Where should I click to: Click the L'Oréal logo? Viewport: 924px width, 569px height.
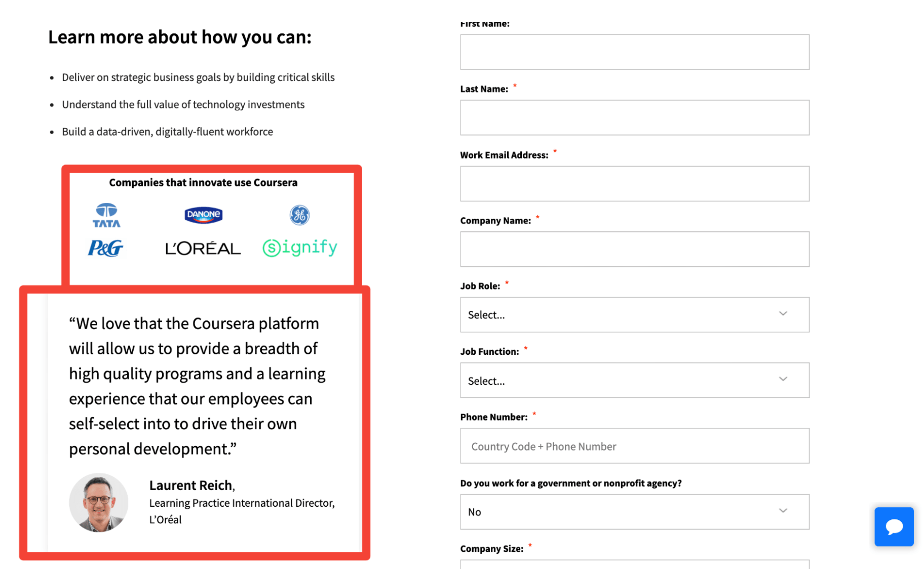tap(203, 248)
